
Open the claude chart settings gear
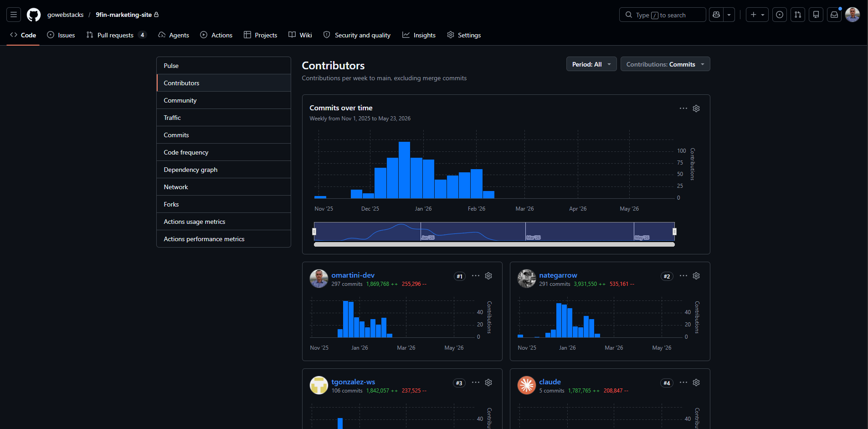pyautogui.click(x=696, y=382)
